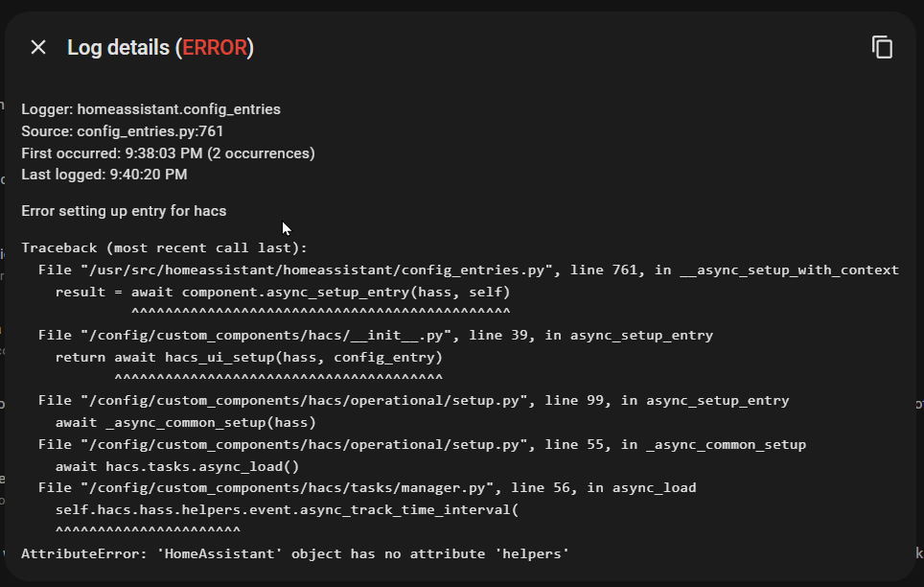Click the 'result = await component.async_setup_entry' line
924x587 pixels.
[283, 292]
